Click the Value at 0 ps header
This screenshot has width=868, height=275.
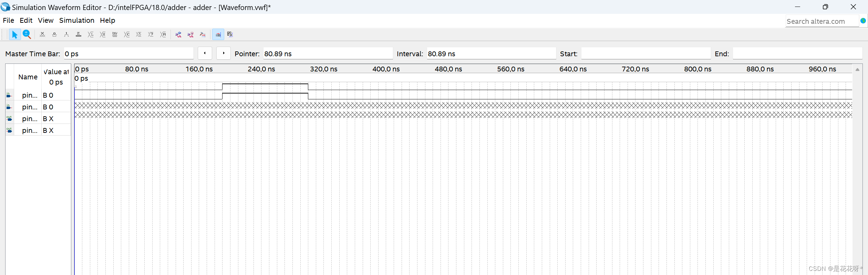pos(56,77)
